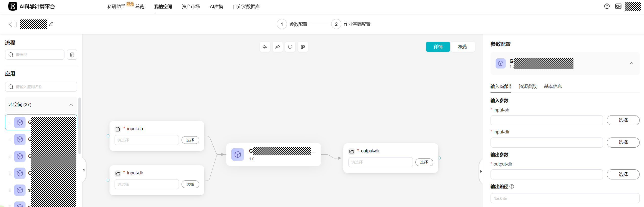The image size is (644, 207).
Task: Click the undo arrow in canvas toolbar
Action: click(x=265, y=47)
